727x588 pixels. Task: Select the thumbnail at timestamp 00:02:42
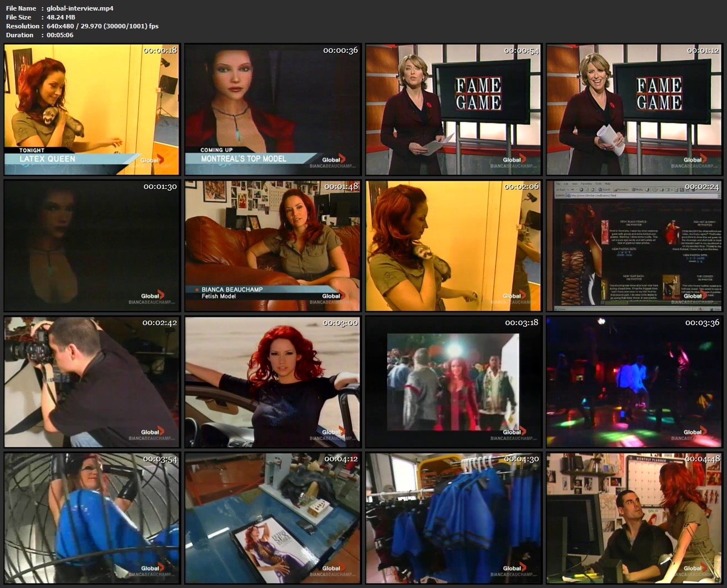[x=92, y=382]
